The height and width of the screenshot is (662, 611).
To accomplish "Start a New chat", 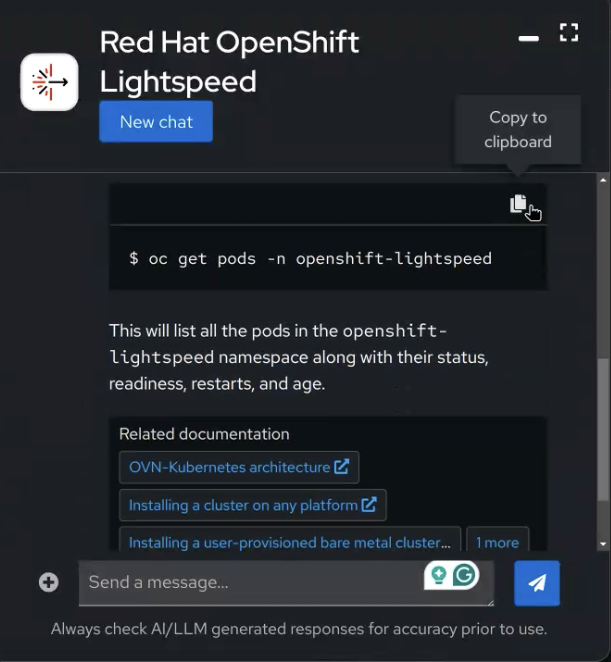I will click(x=156, y=122).
